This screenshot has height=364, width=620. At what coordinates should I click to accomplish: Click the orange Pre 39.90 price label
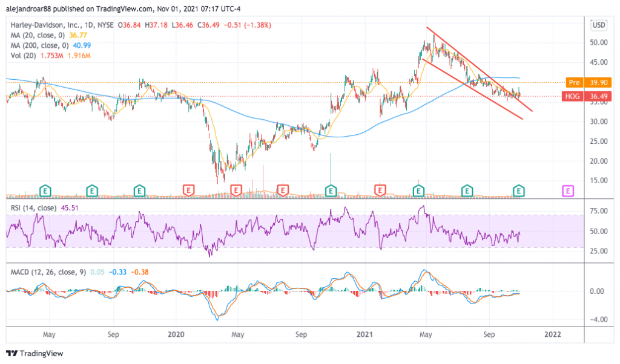pos(589,82)
